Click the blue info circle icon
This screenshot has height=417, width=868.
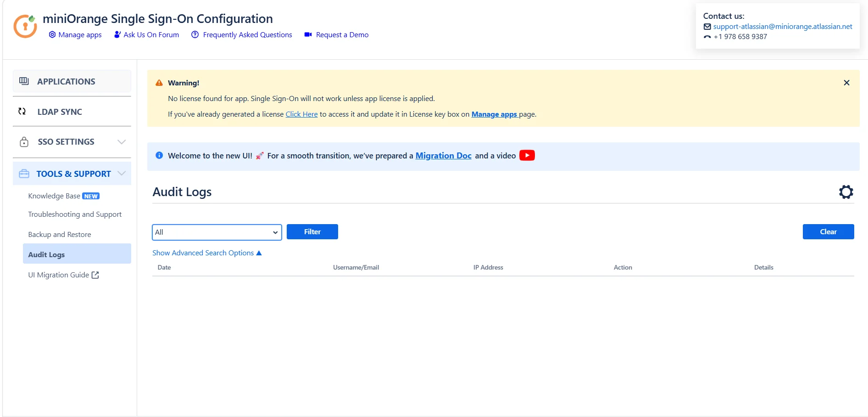(159, 155)
